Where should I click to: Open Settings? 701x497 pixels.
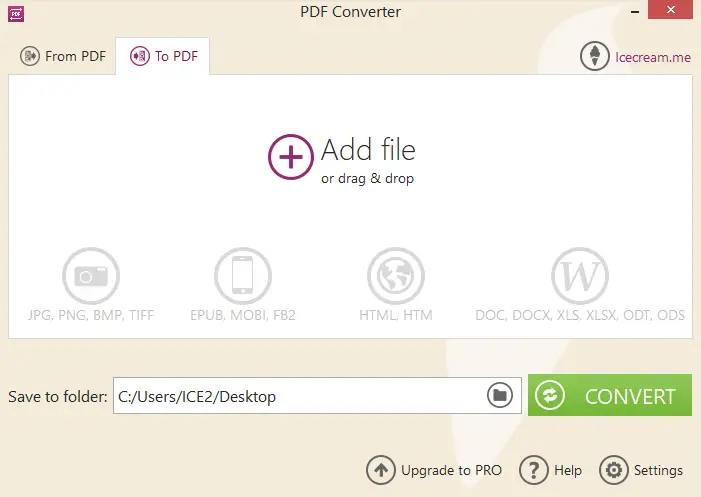pyautogui.click(x=658, y=470)
